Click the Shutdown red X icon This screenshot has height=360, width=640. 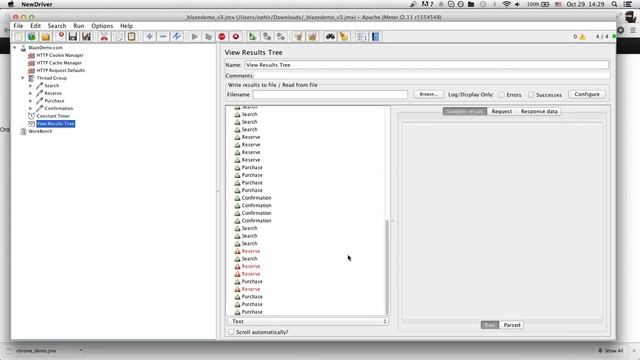236,37
